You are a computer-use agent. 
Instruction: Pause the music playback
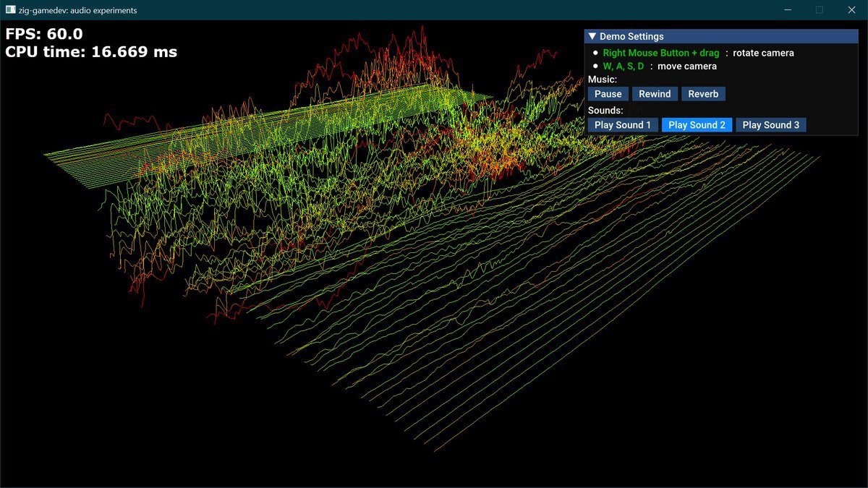click(x=608, y=94)
